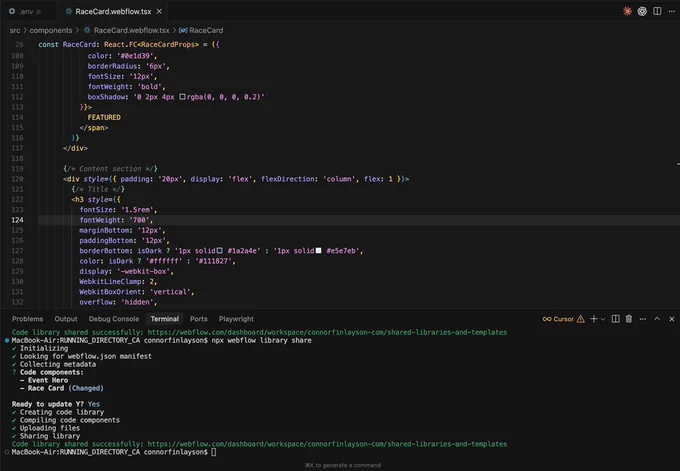The height and width of the screenshot is (471, 680).
Task: Click the 'WebkitLineClamp: 2' line
Action: (x=118, y=281)
